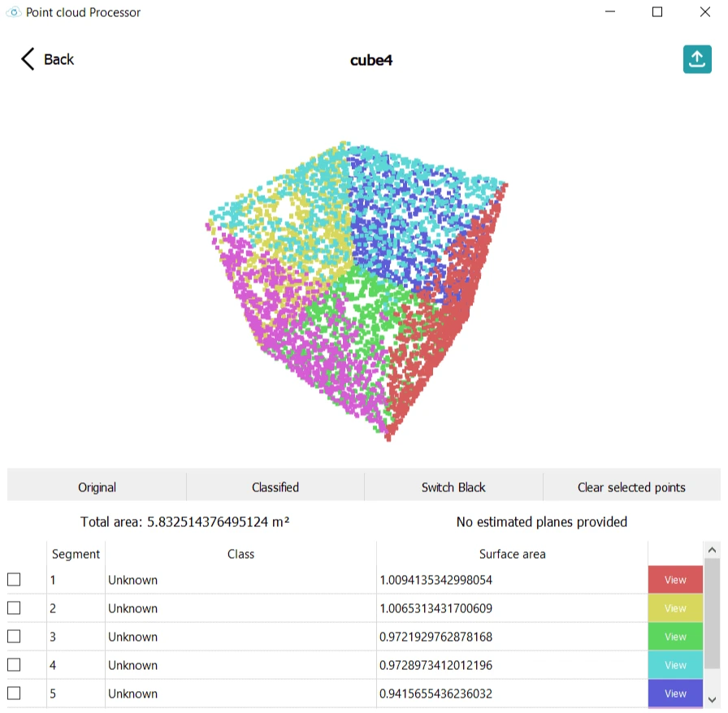This screenshot has height=713, width=728.
Task: Show the Classified point cloud
Action: pyautogui.click(x=275, y=487)
